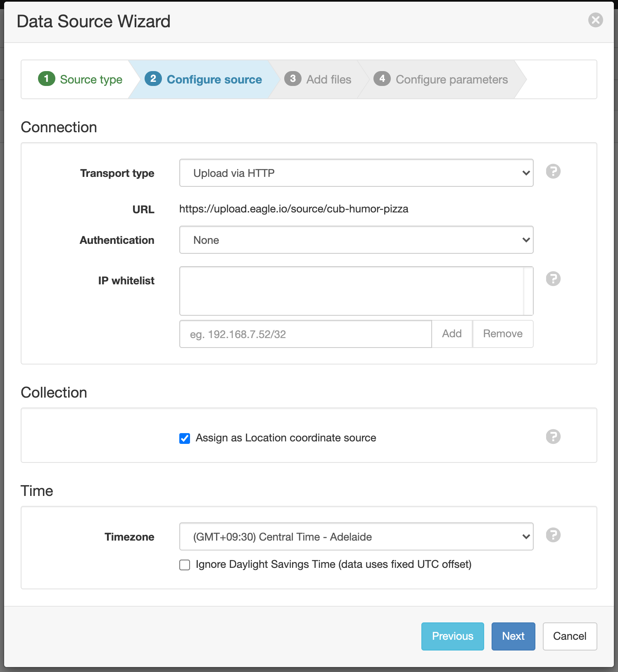Image resolution: width=618 pixels, height=672 pixels.
Task: Click the URL field label
Action: (x=143, y=210)
